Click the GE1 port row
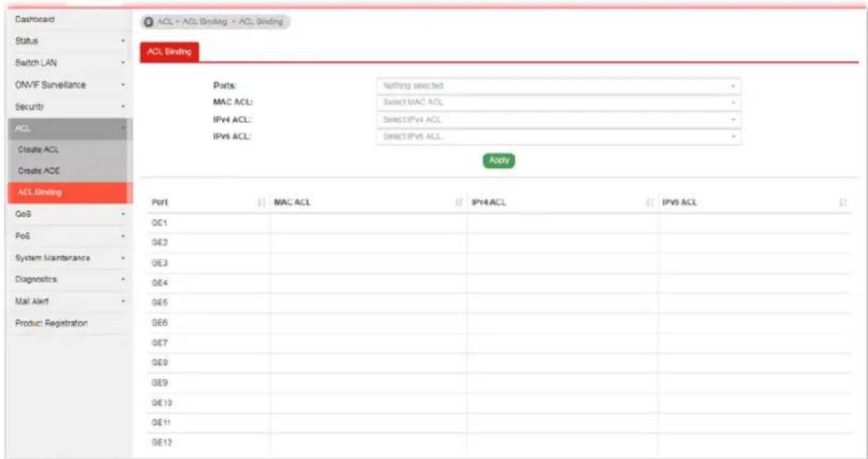 pos(499,223)
